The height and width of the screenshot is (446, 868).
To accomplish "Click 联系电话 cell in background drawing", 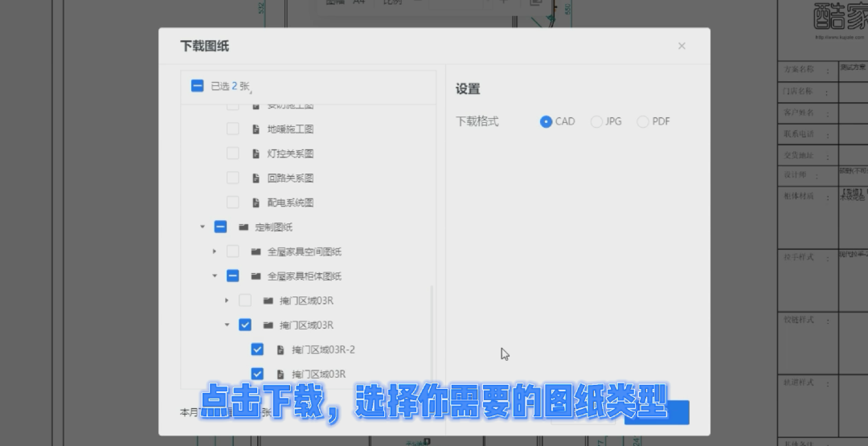I will 799,134.
